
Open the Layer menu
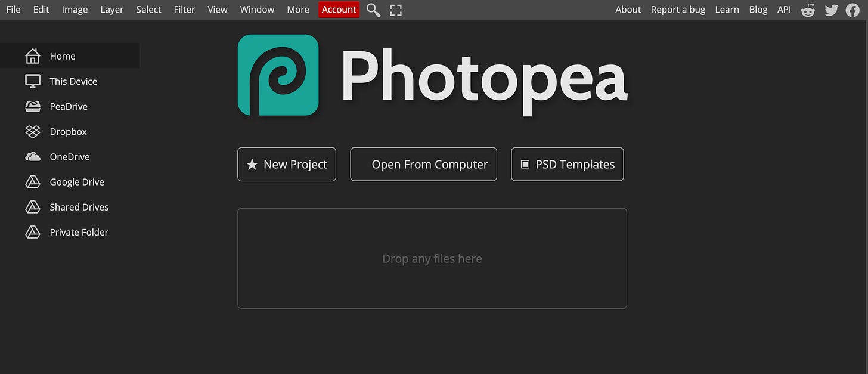[112, 10]
